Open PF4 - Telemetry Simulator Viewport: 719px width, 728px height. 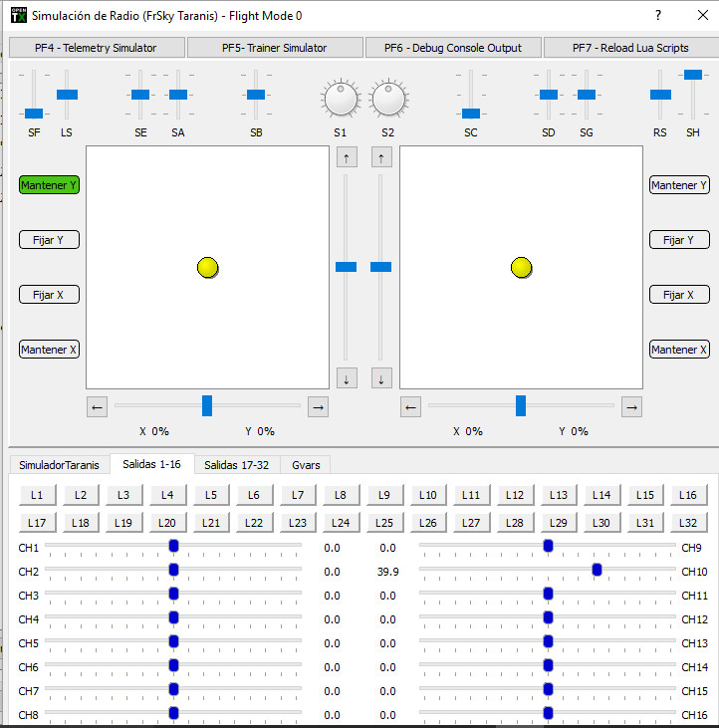pyautogui.click(x=96, y=48)
